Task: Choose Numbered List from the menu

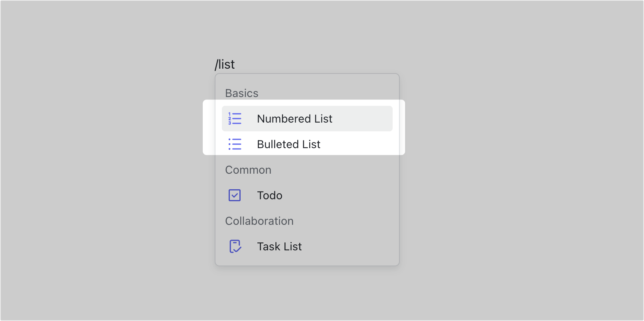Action: coord(294,119)
